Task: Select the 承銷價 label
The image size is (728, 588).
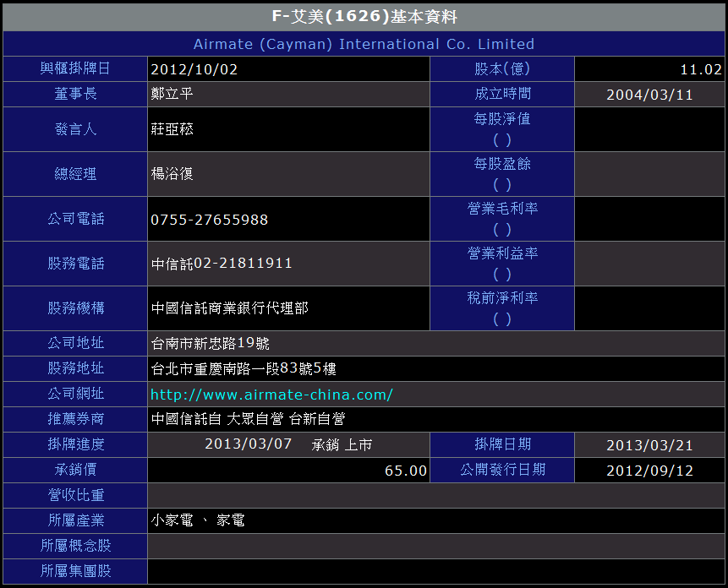Action: point(75,469)
